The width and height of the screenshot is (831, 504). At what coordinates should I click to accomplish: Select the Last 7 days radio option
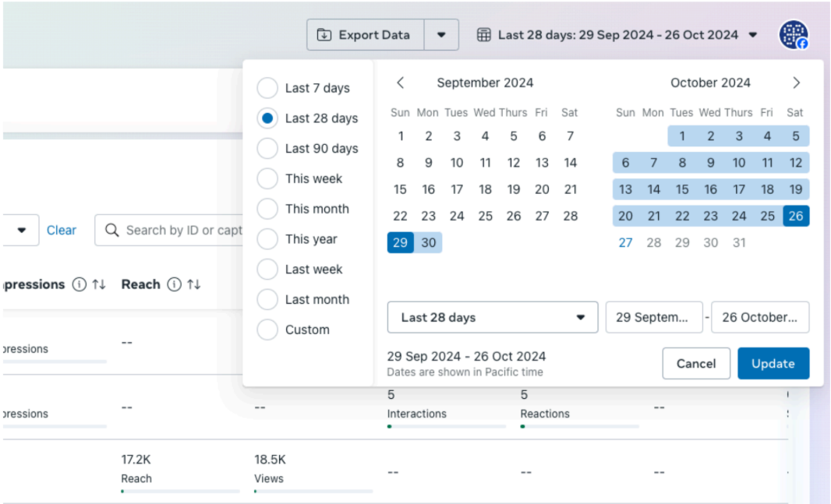click(267, 88)
